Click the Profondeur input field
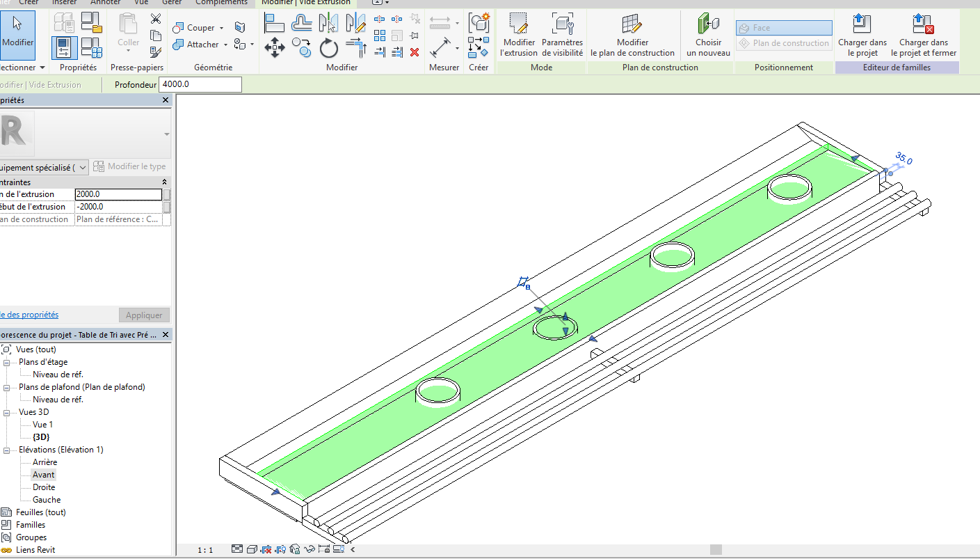 200,84
